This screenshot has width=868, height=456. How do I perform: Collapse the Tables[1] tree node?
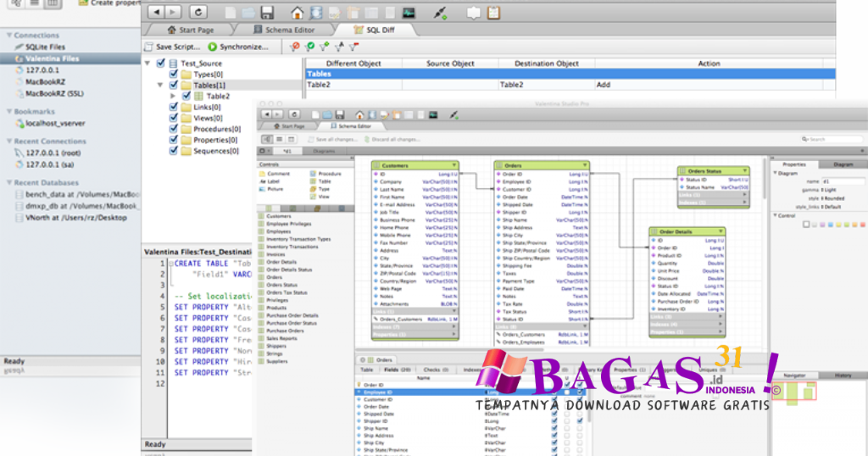click(x=160, y=86)
